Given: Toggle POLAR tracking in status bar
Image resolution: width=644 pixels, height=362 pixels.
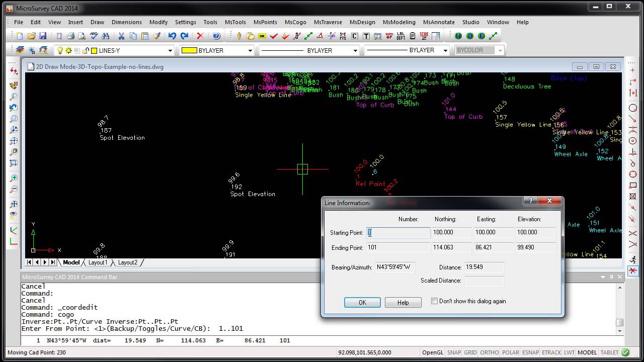Looking at the screenshot, I should point(511,352).
